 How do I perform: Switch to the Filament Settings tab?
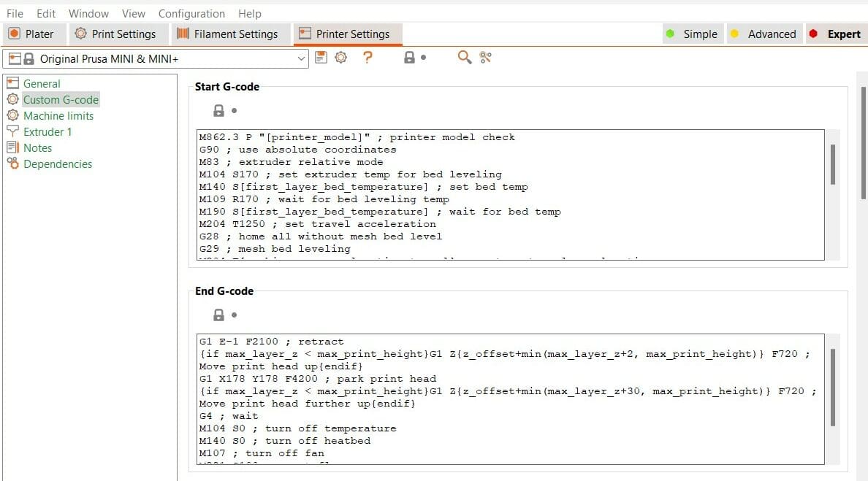click(x=229, y=34)
